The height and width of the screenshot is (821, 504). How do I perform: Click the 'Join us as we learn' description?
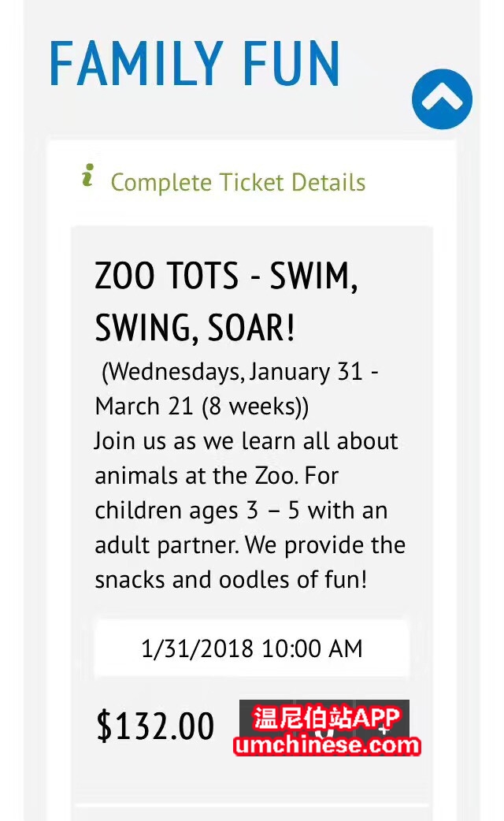246,441
